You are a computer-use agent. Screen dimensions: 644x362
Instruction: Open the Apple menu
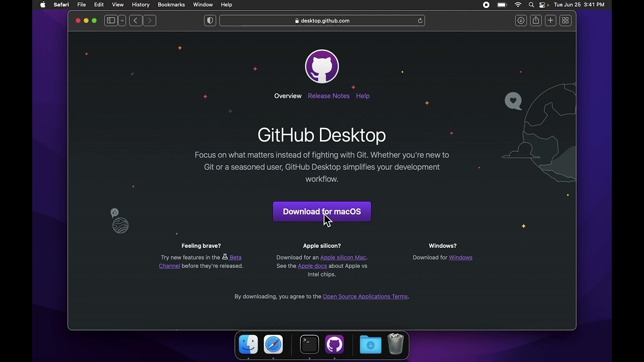[43, 5]
